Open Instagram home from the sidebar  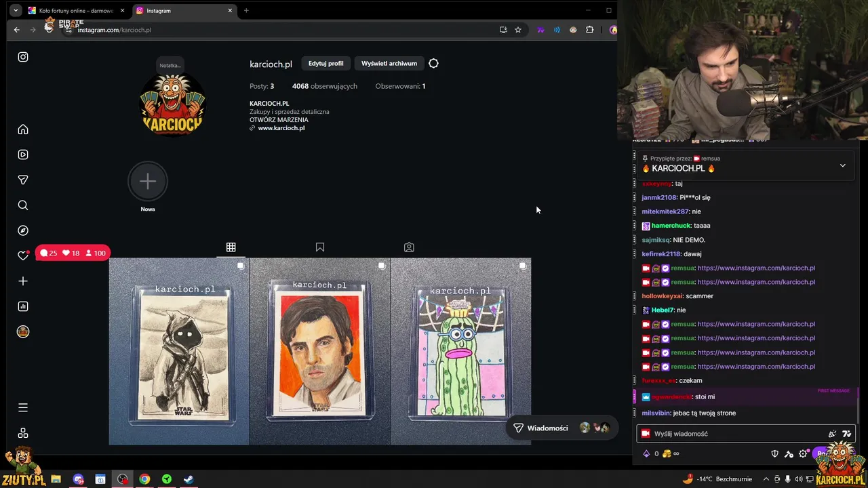23,129
